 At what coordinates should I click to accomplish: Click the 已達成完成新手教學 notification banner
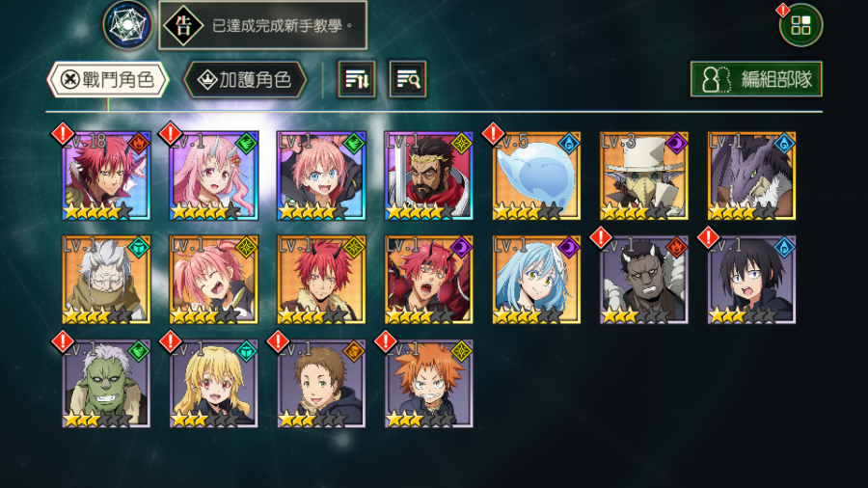pyautogui.click(x=263, y=25)
